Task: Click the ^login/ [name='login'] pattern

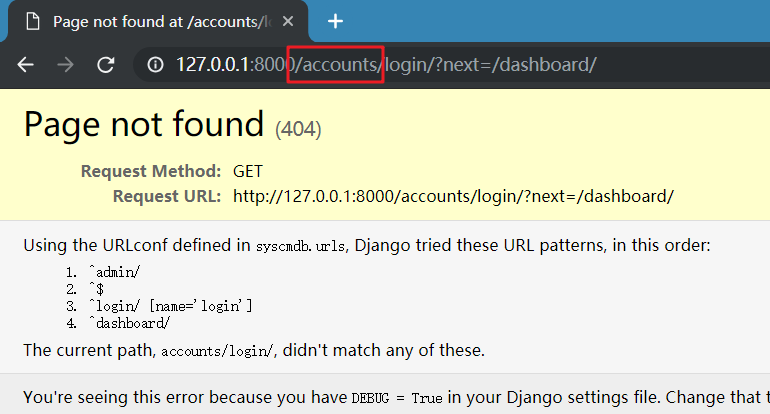Action: tap(170, 305)
